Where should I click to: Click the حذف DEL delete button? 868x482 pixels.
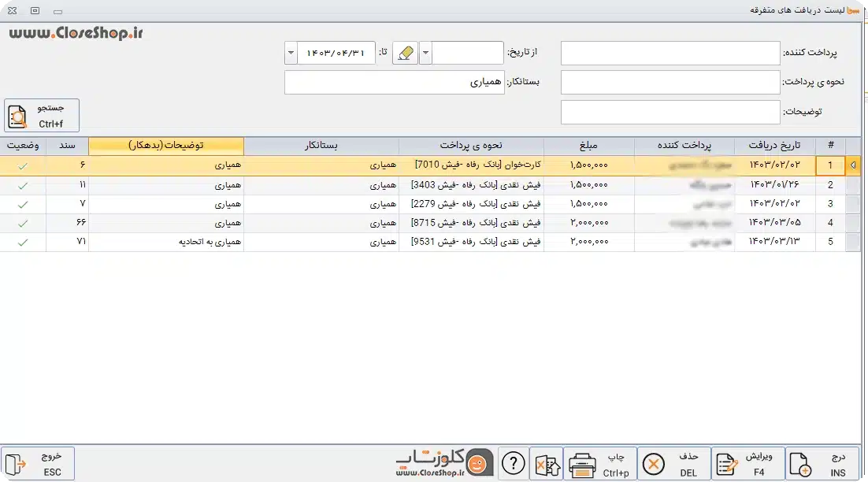673,464
